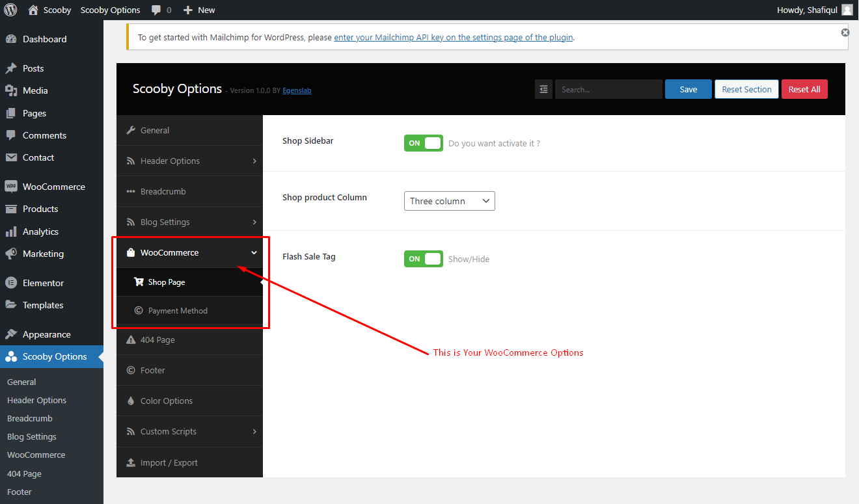Click the Shop Page cart icon

tap(139, 282)
